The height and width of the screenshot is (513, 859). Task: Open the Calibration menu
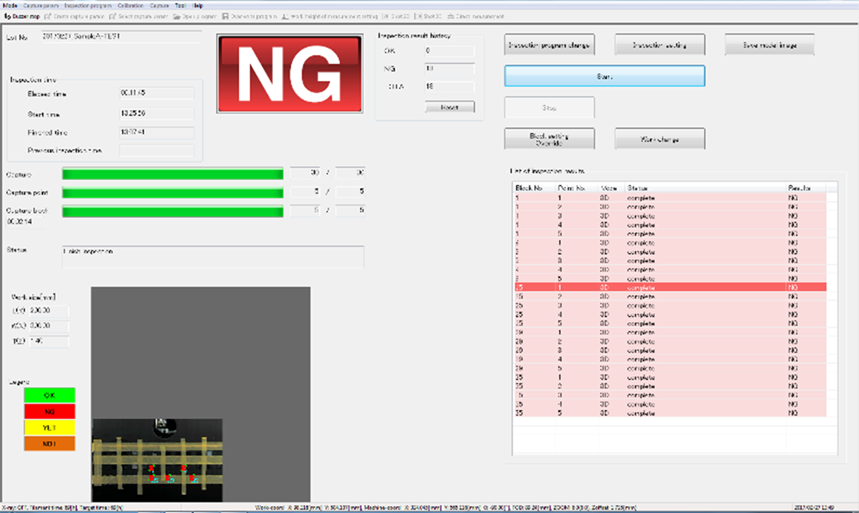pos(130,5)
